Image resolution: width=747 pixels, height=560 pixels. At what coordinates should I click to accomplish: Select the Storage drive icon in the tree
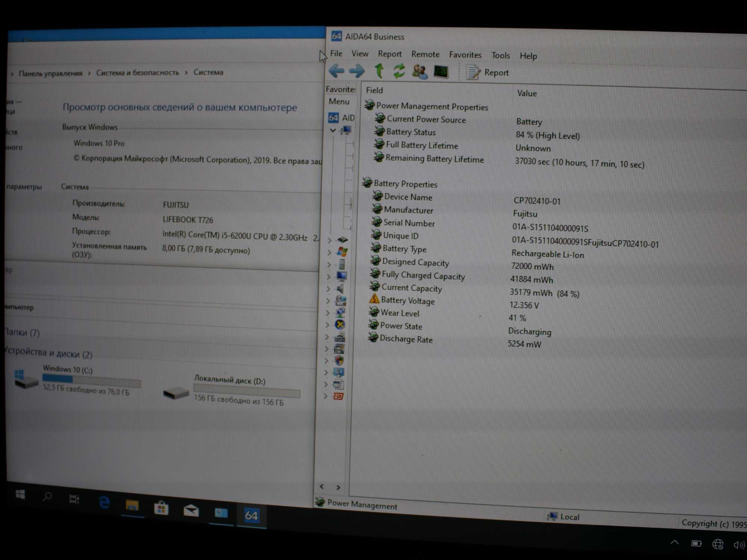point(341,301)
